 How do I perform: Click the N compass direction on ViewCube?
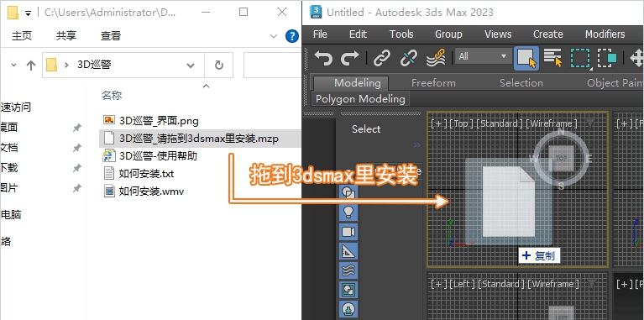coord(562,133)
